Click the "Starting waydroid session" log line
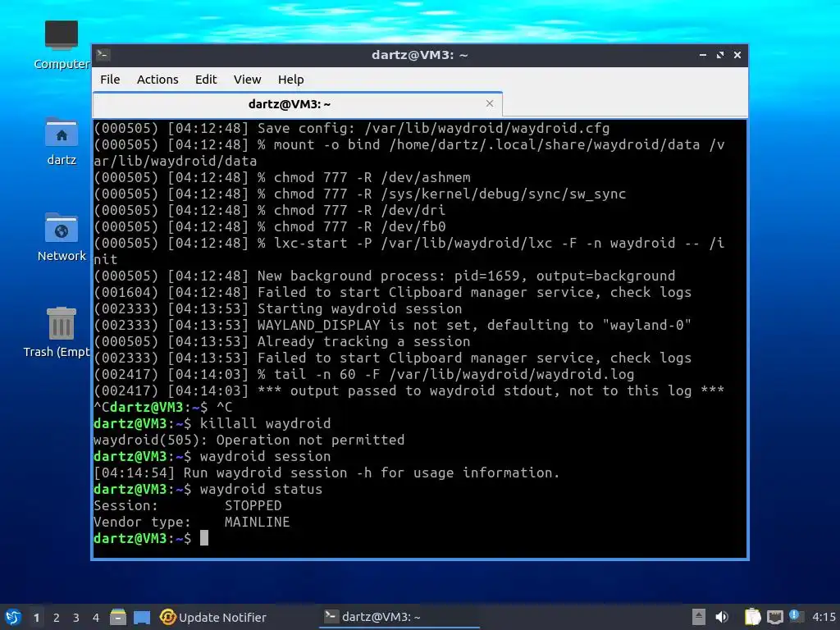This screenshot has width=840, height=630. (277, 308)
